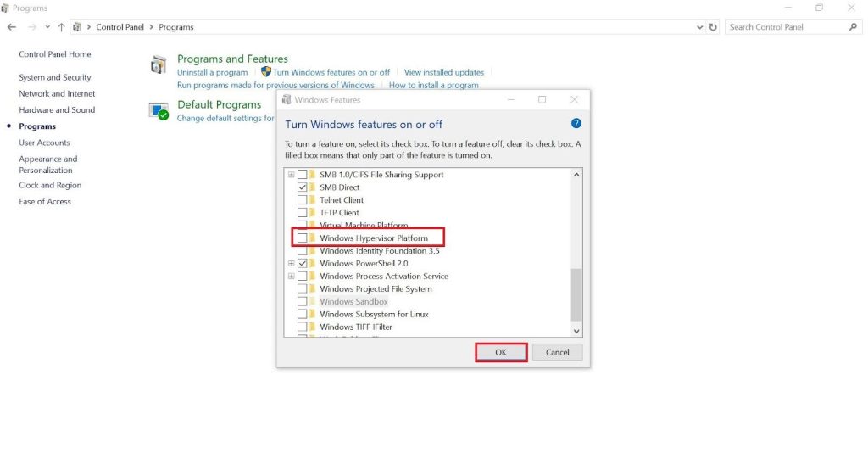The image size is (868, 453).
Task: Expand the SMB 1.0/CIFS File Sharing Support node
Action: pyautogui.click(x=291, y=175)
